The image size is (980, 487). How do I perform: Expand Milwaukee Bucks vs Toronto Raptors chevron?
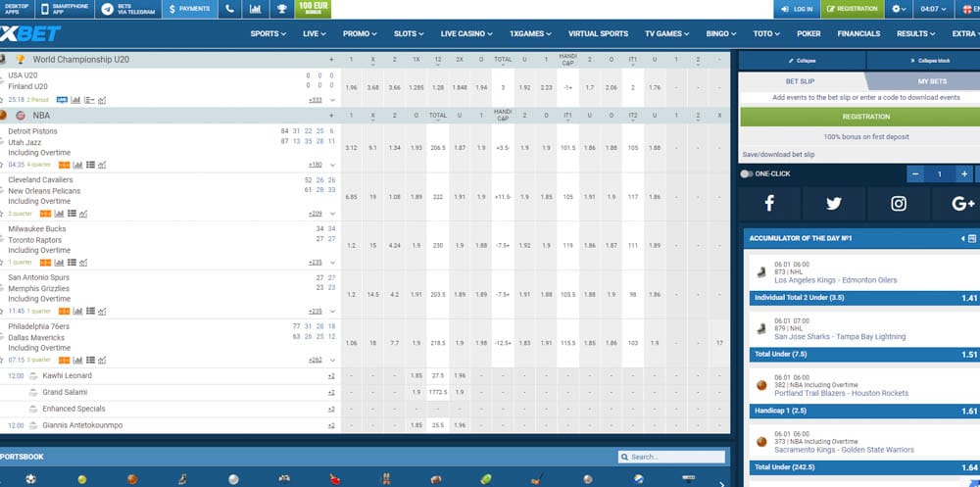[x=332, y=263]
